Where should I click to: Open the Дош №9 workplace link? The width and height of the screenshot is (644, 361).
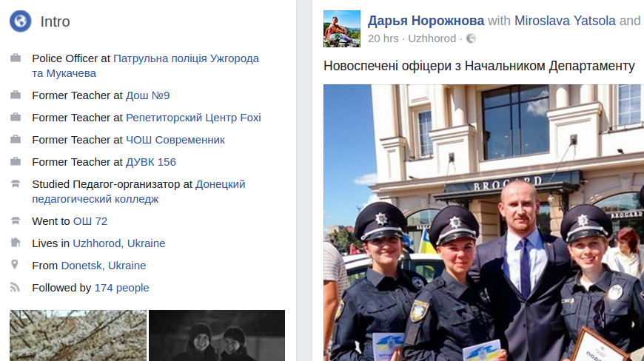(x=148, y=95)
